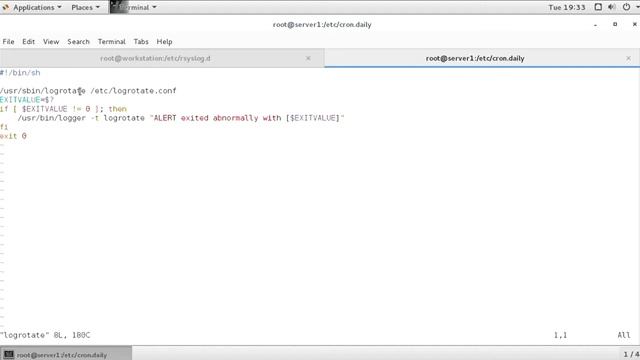Viewport: 640px width, 360px height.
Task: Click the terminal icon in bottom taskbar
Action: point(9,355)
